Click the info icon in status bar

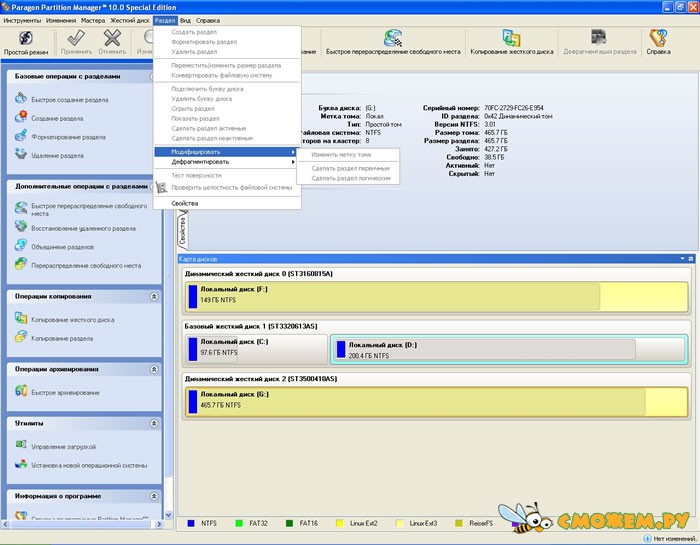click(647, 539)
